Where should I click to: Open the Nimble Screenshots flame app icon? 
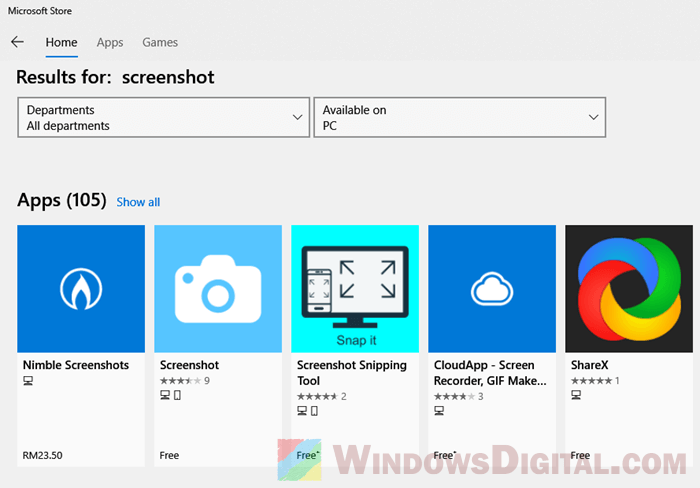coord(81,289)
